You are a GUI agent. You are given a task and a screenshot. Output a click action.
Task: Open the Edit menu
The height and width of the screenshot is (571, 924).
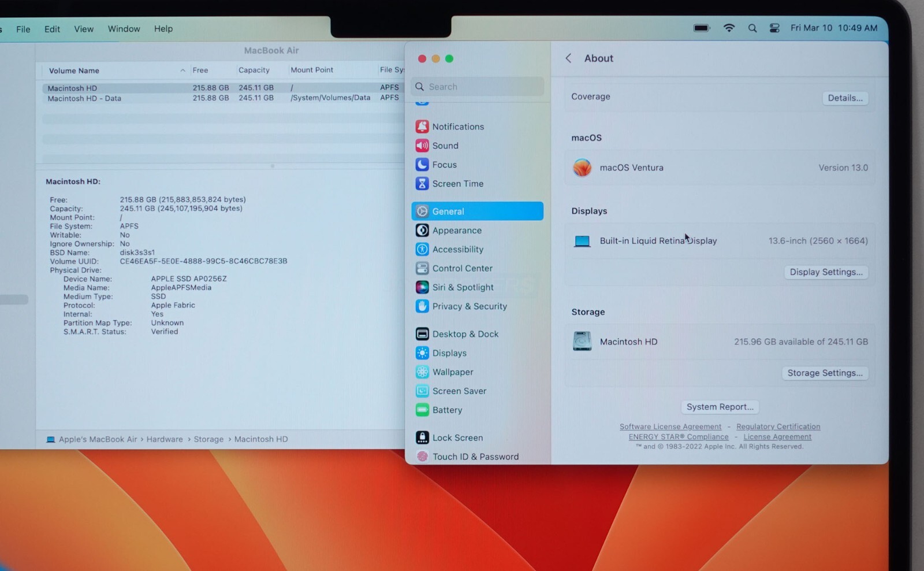pos(52,29)
